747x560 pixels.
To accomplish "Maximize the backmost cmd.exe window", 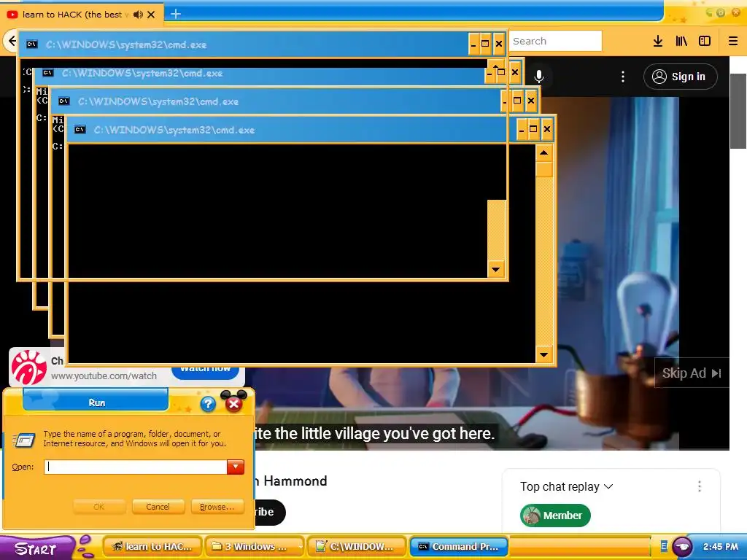I will point(485,44).
